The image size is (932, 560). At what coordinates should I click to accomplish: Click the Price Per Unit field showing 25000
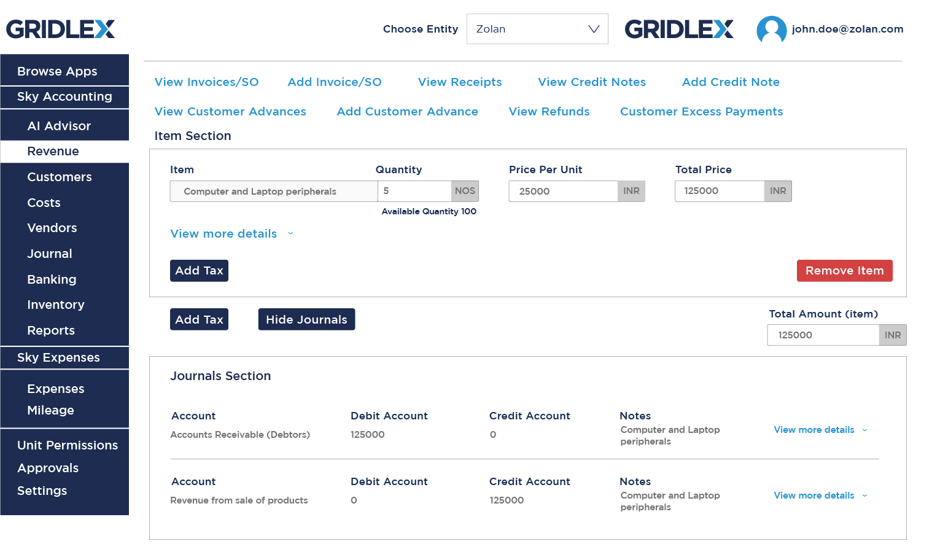563,191
